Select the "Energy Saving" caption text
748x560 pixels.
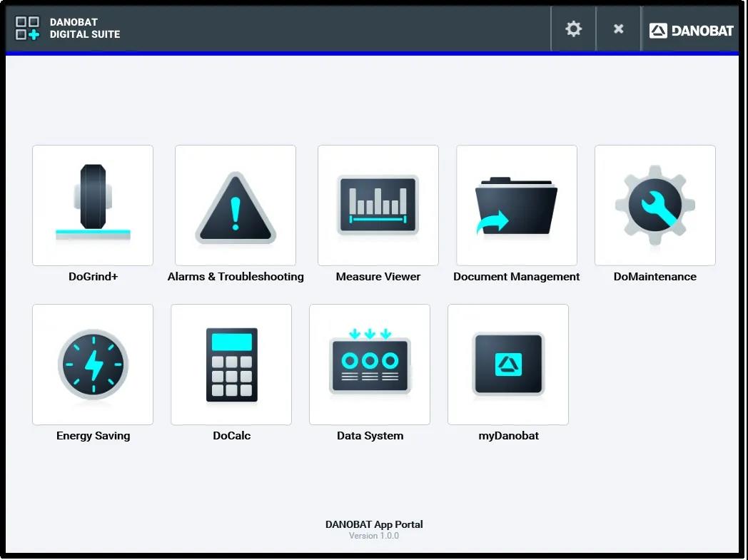pos(93,436)
